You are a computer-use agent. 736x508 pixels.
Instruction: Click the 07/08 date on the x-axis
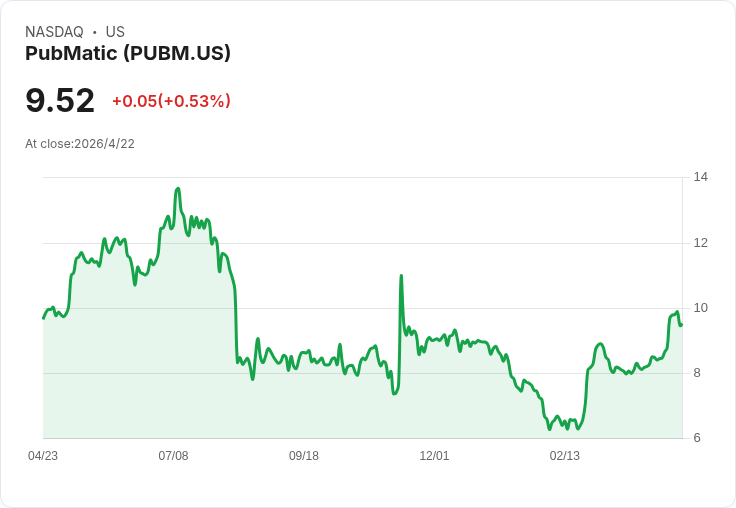[173, 456]
